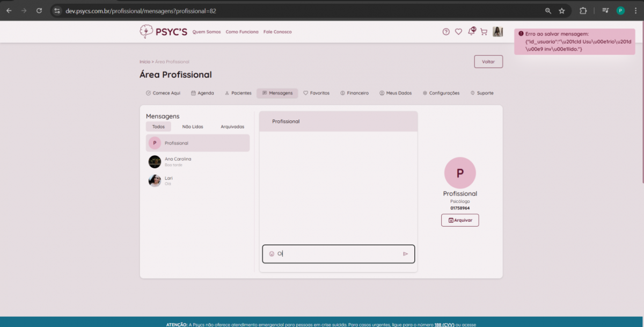Click the send message arrow icon

coord(405,254)
